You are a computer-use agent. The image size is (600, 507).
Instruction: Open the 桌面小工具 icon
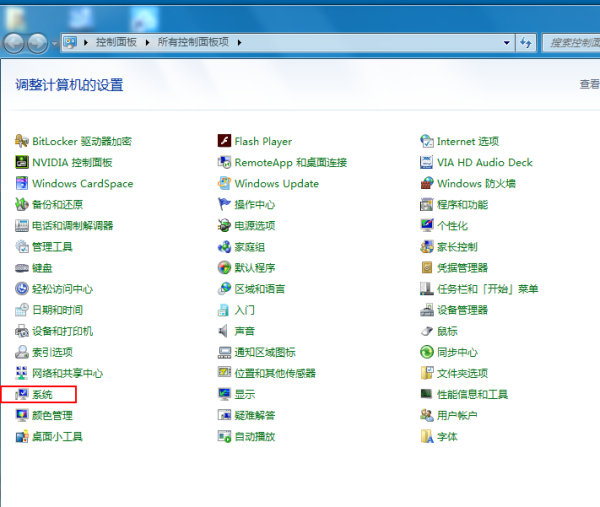(x=21, y=436)
